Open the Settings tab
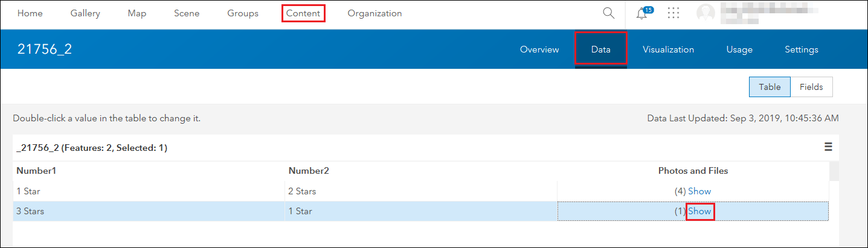Viewport: 868px width, 248px height. [x=802, y=49]
